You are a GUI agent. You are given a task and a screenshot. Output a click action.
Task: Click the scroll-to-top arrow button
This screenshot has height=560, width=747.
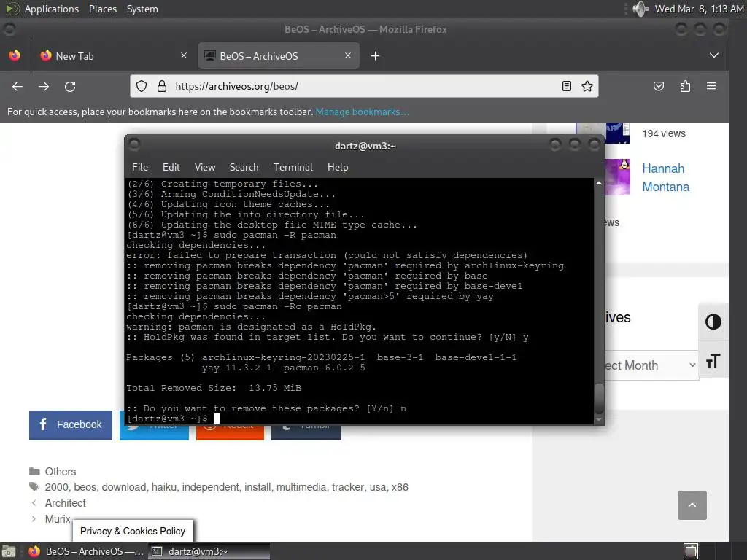pyautogui.click(x=692, y=505)
